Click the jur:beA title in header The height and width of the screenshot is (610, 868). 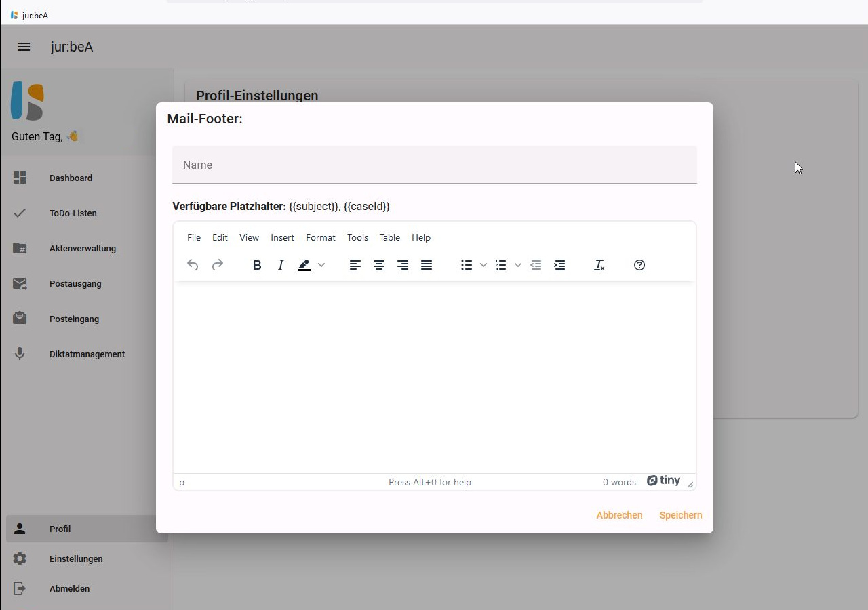tap(72, 47)
